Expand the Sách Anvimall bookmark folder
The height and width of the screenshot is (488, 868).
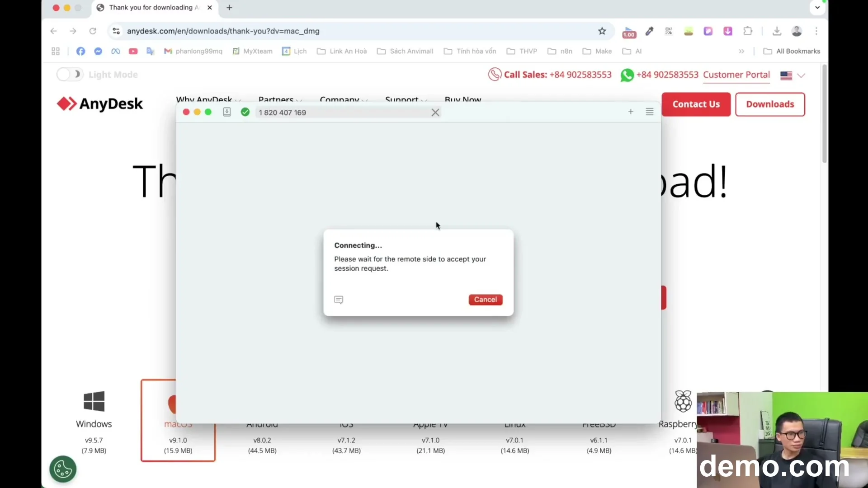pyautogui.click(x=405, y=52)
